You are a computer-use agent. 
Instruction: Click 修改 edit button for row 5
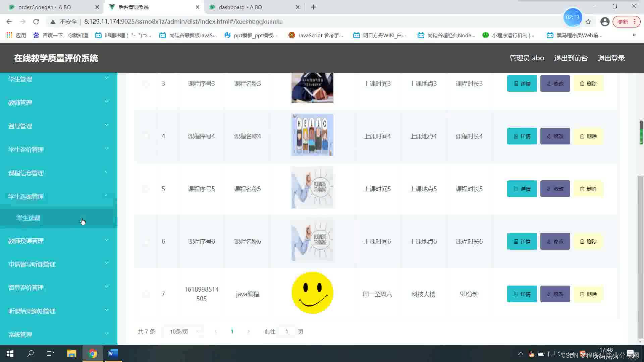[555, 189]
